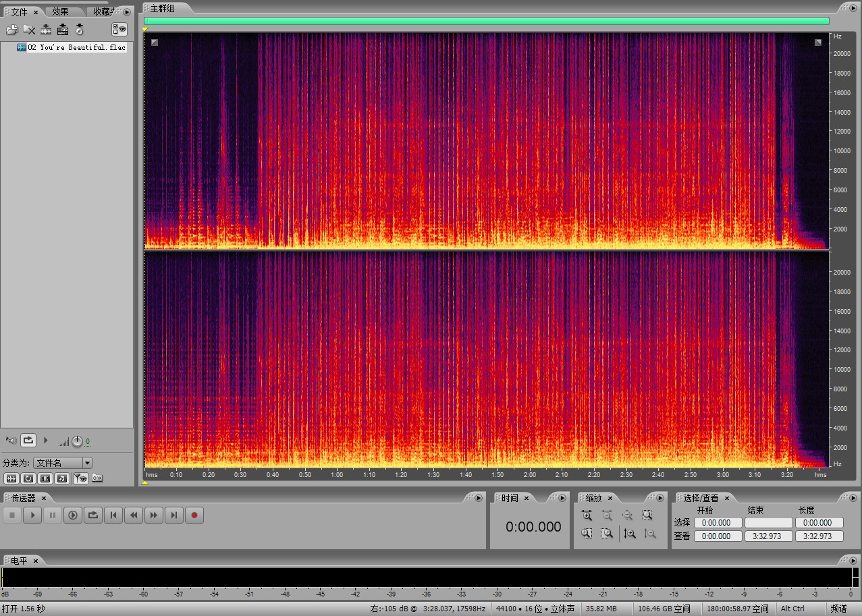Click the close selected files icon
This screenshot has height=616, width=862.
click(x=29, y=29)
